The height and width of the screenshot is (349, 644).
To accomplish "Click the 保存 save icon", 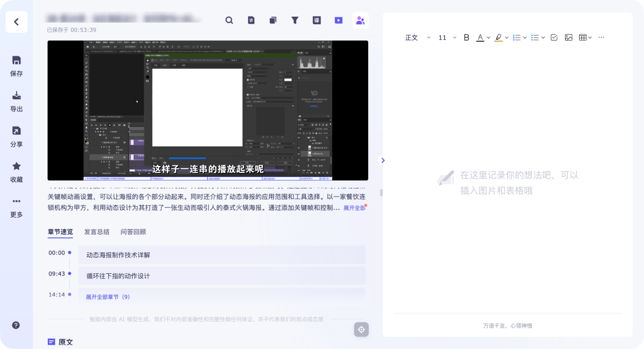I will (17, 60).
